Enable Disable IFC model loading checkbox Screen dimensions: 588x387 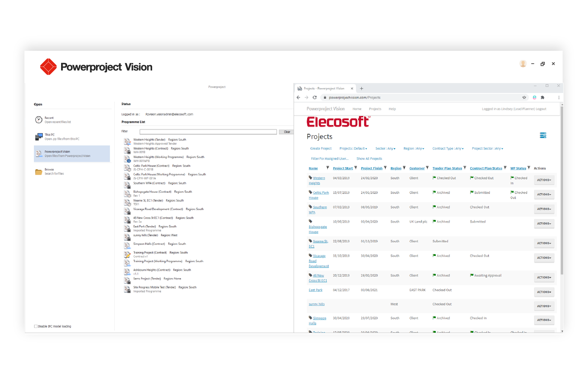36,326
